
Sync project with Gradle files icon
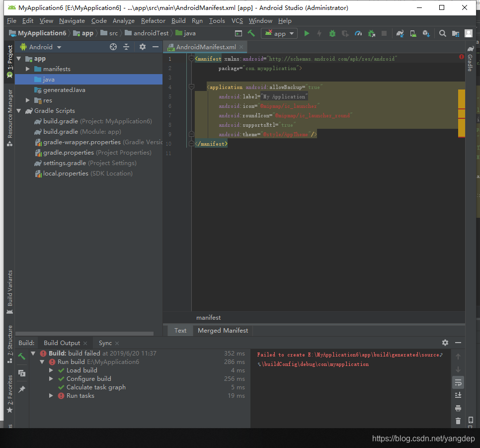click(x=400, y=33)
